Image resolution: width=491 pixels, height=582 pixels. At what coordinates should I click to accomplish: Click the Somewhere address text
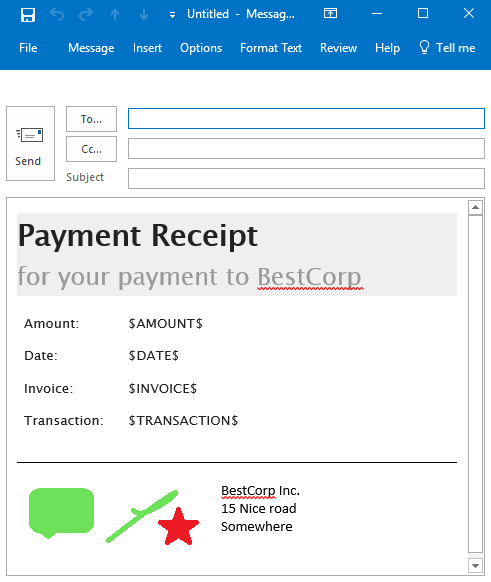pyautogui.click(x=256, y=527)
